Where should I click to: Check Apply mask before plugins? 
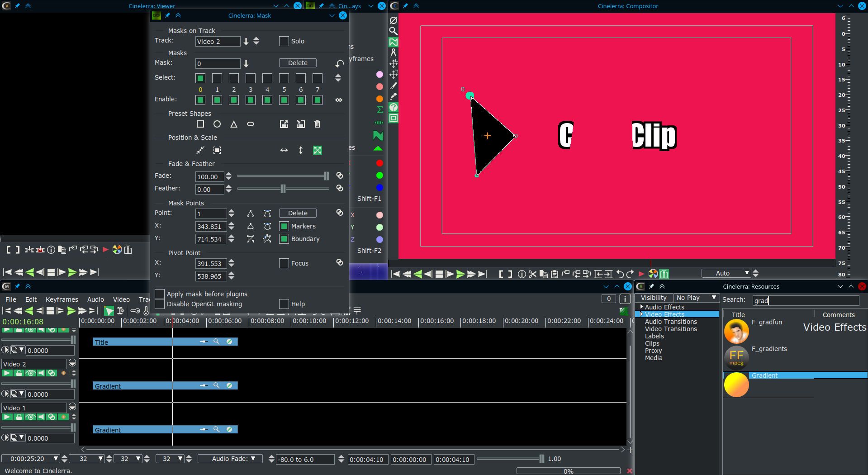(160, 294)
